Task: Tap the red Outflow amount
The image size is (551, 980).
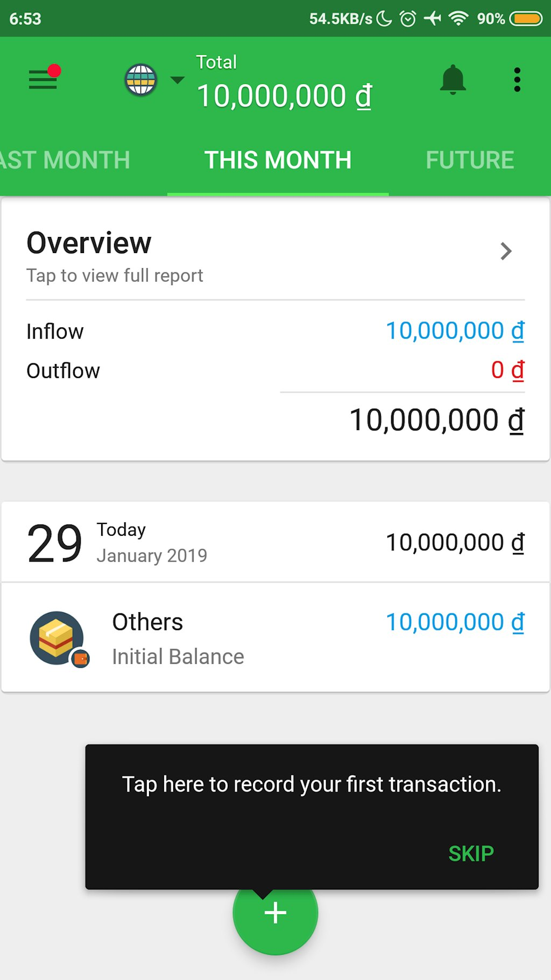Action: (x=507, y=370)
